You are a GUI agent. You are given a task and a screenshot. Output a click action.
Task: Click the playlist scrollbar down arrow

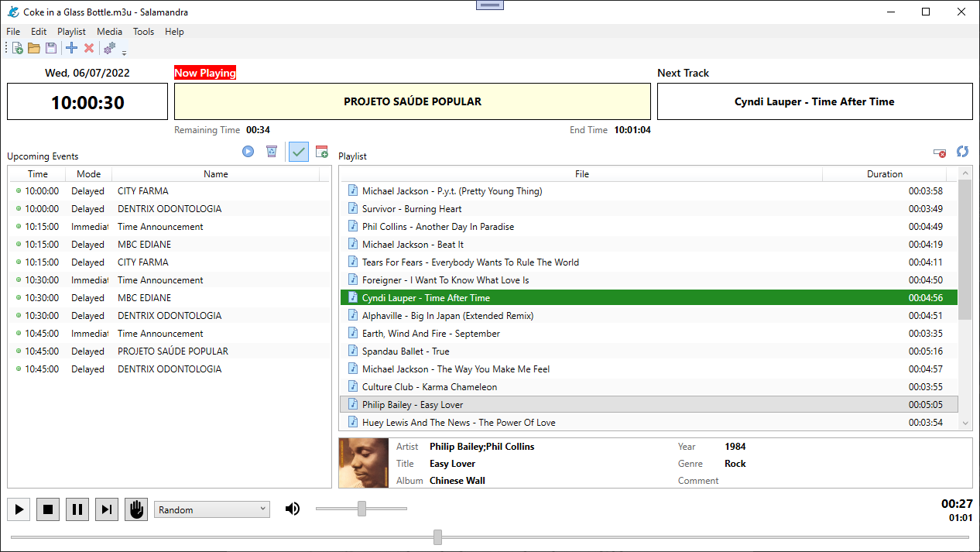pyautogui.click(x=965, y=423)
